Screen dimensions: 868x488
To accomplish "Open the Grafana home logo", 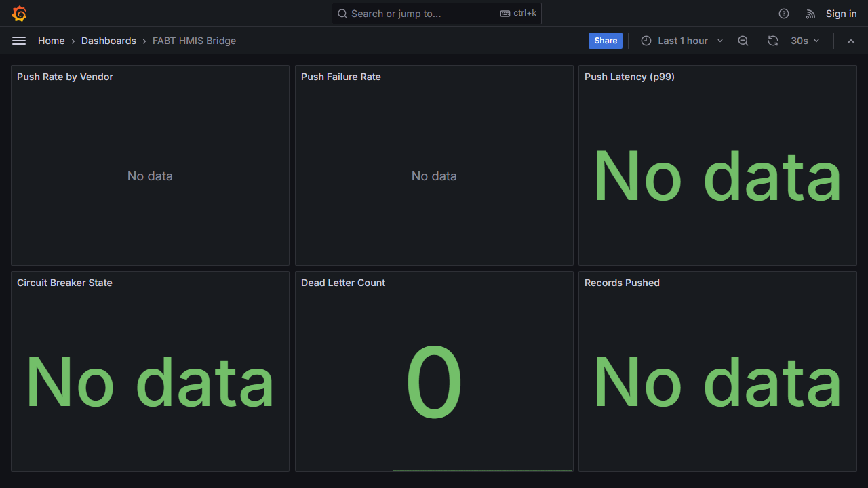I will (19, 14).
